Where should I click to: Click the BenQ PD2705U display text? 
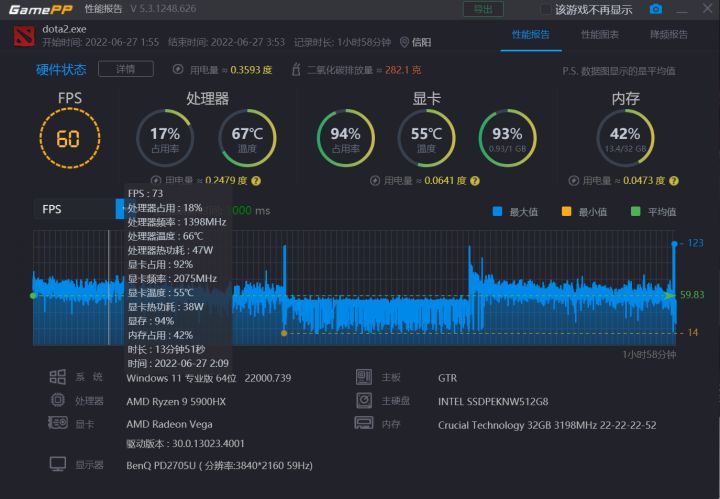(219, 465)
